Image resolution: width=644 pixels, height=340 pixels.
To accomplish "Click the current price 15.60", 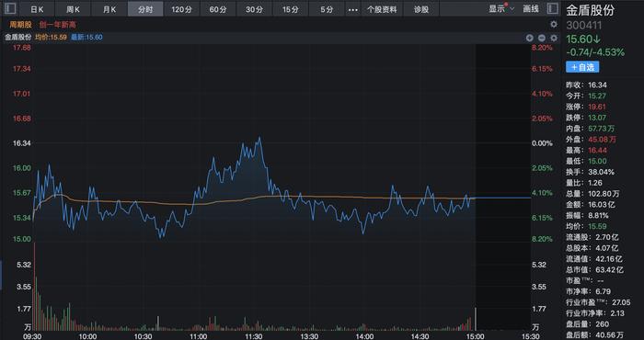I will point(583,40).
